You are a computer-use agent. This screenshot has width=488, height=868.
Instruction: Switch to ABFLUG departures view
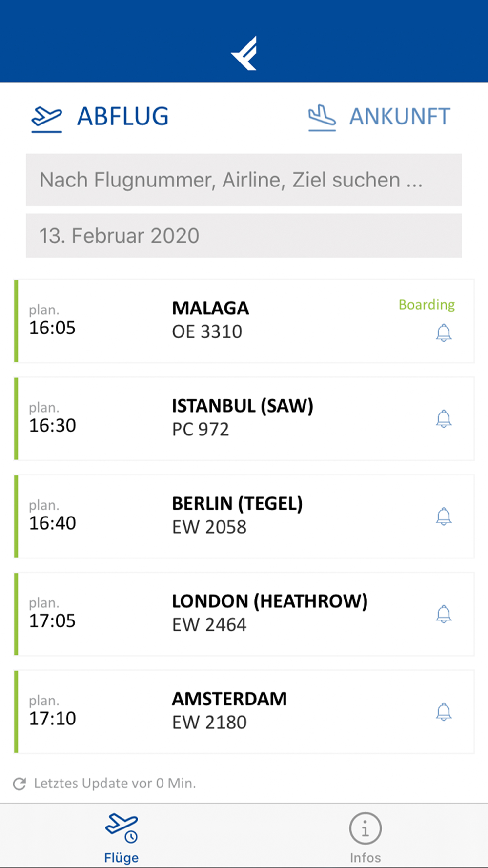coord(122,117)
